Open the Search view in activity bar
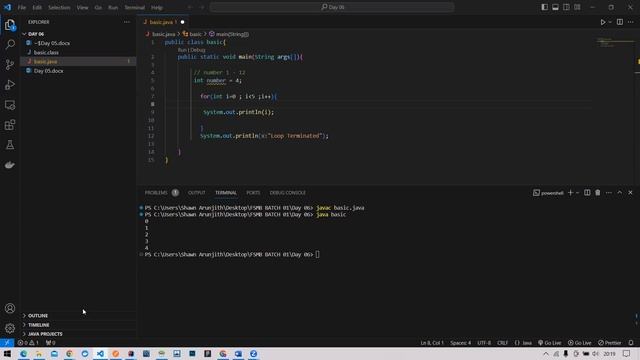This screenshot has height=360, width=640. tap(10, 44)
